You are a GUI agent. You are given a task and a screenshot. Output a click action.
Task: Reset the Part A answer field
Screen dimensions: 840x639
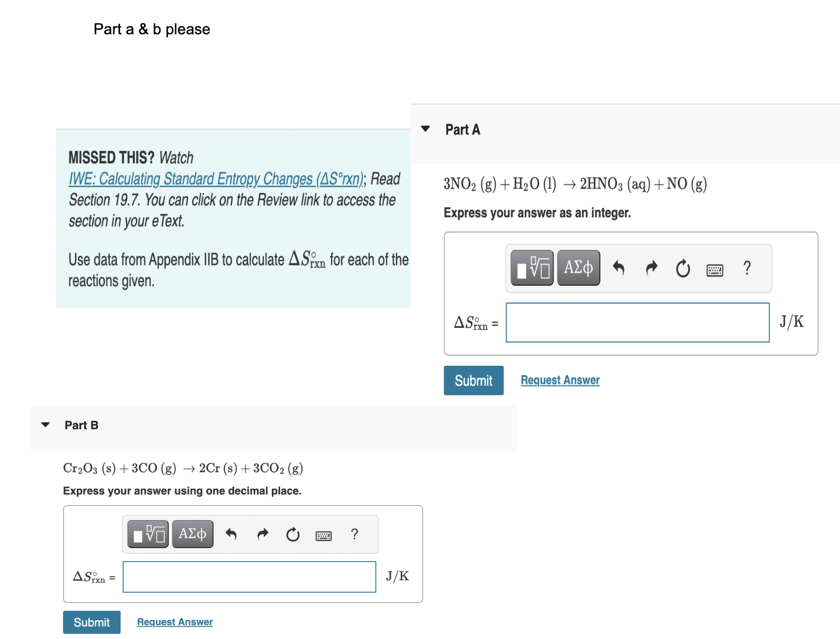682,268
